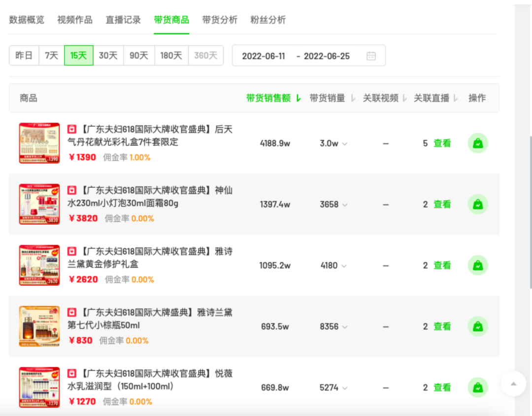Click the vertical page scrollbar
532x416 pixels.
coord(529,212)
